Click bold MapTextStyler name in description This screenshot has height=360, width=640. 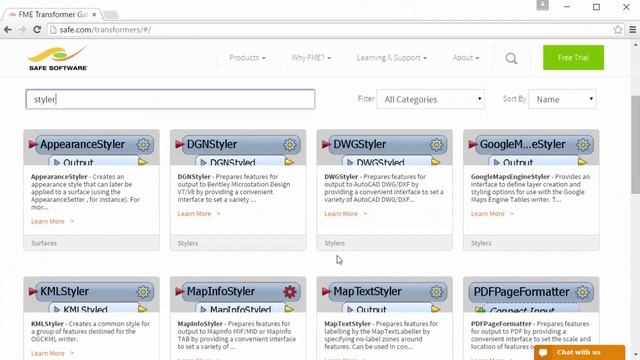pyautogui.click(x=347, y=324)
